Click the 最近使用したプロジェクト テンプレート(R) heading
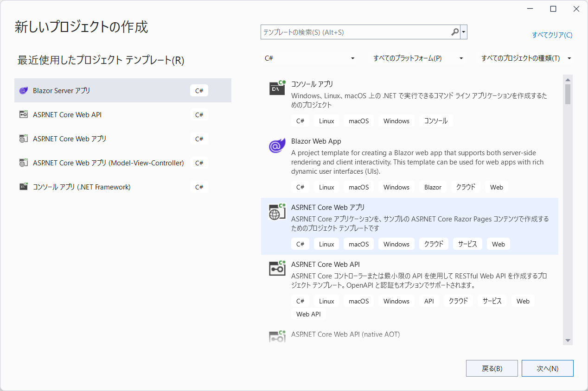Image resolution: width=588 pixels, height=391 pixels. pyautogui.click(x=101, y=60)
